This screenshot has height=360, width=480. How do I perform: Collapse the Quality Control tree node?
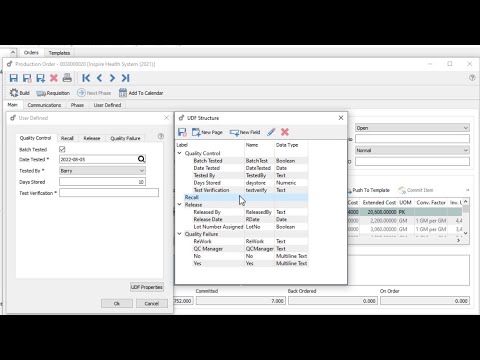click(179, 153)
